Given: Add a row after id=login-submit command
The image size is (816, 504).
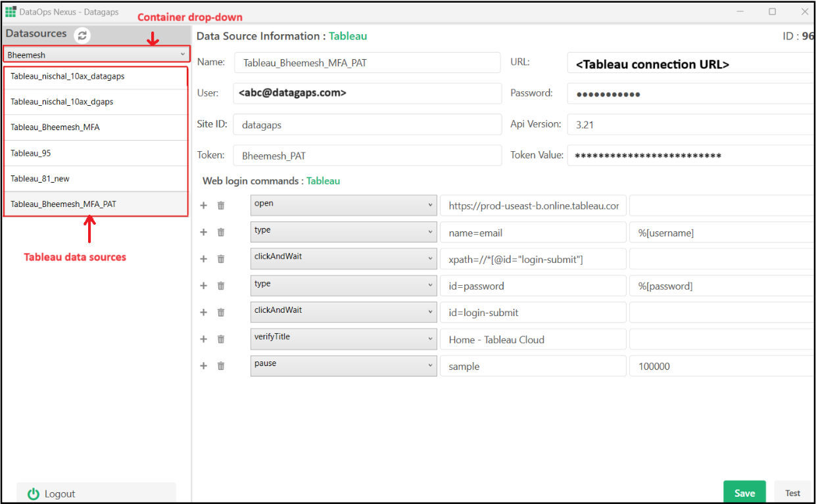Looking at the screenshot, I should click(204, 313).
